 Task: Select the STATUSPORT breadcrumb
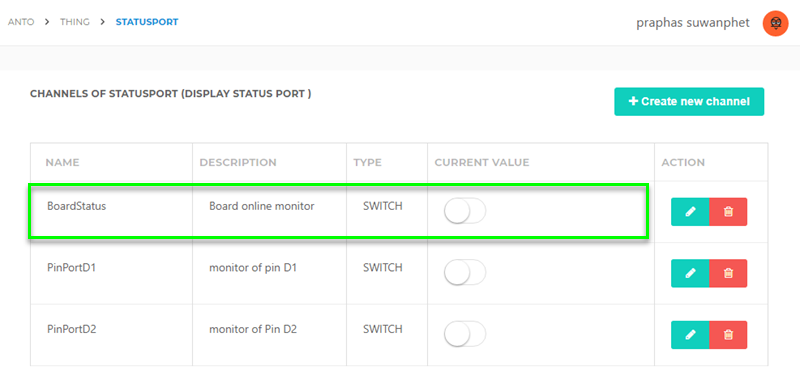point(147,22)
